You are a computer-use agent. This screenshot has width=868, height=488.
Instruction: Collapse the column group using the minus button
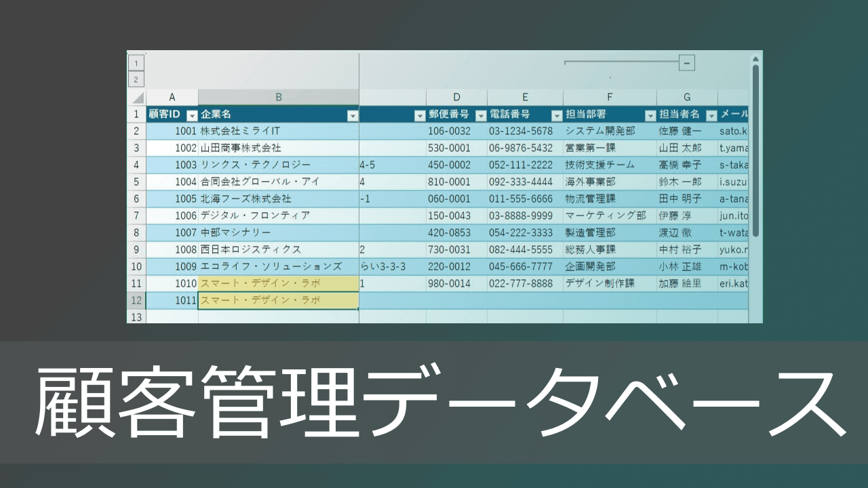(686, 62)
